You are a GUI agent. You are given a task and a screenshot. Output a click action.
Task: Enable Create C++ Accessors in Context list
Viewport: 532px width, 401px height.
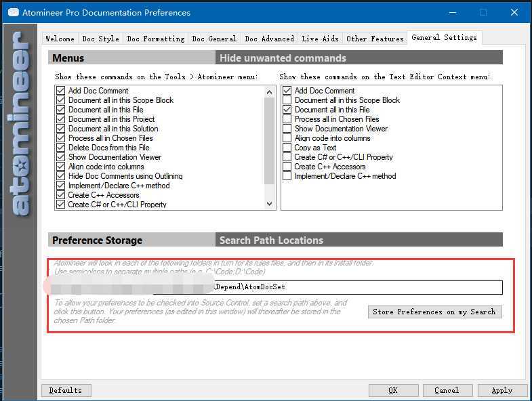pyautogui.click(x=287, y=167)
